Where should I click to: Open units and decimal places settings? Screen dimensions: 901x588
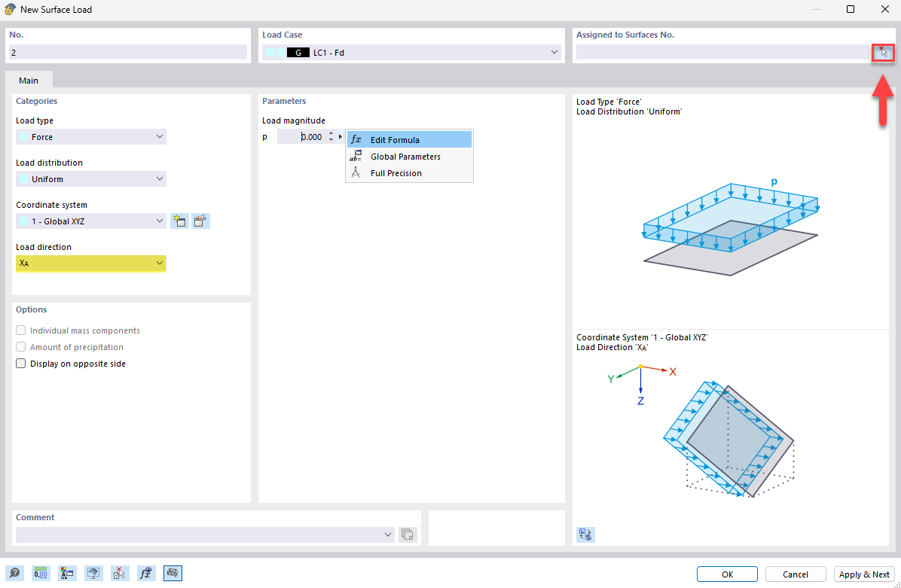pyautogui.click(x=40, y=573)
